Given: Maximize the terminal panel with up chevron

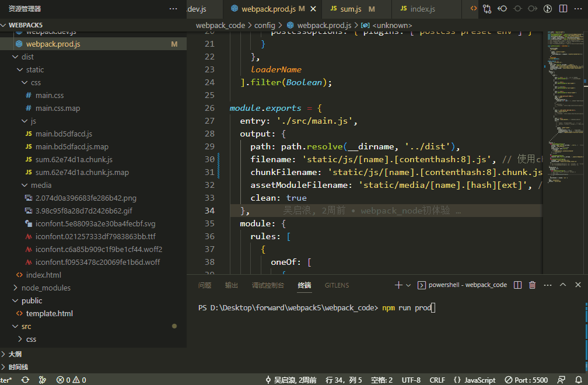Looking at the screenshot, I should pyautogui.click(x=563, y=285).
